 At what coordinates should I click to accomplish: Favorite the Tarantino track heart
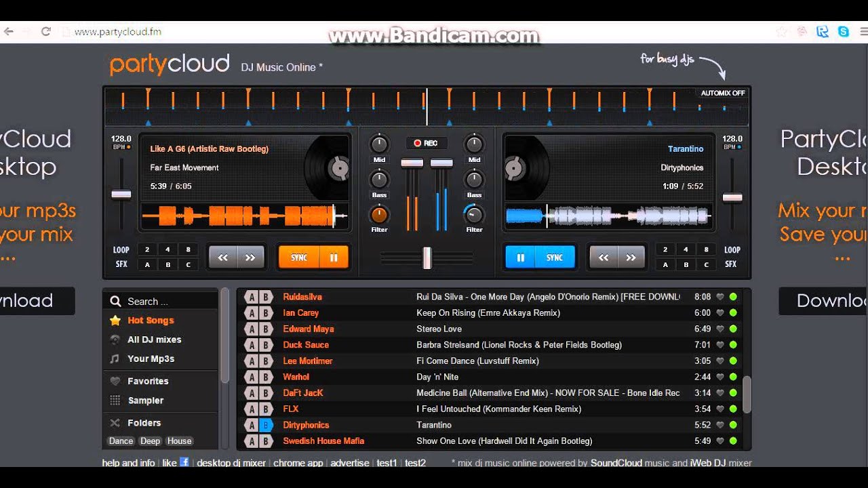(x=720, y=425)
